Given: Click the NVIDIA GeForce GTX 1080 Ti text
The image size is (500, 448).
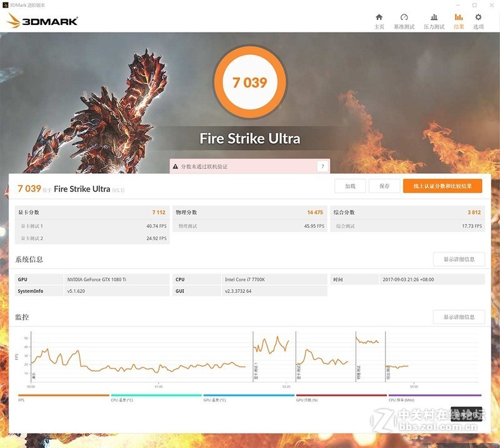Looking at the screenshot, I should (97, 279).
